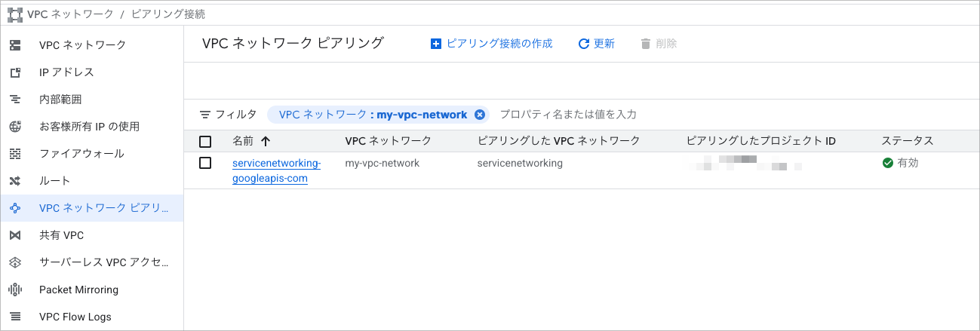This screenshot has height=331, width=980.
Task: Click the ルート sidebar icon
Action: pyautogui.click(x=15, y=181)
